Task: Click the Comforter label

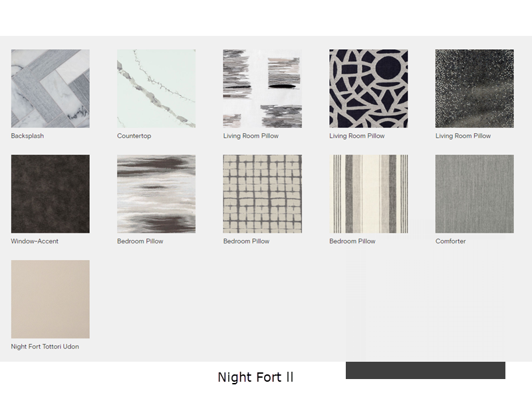Action: pos(451,241)
